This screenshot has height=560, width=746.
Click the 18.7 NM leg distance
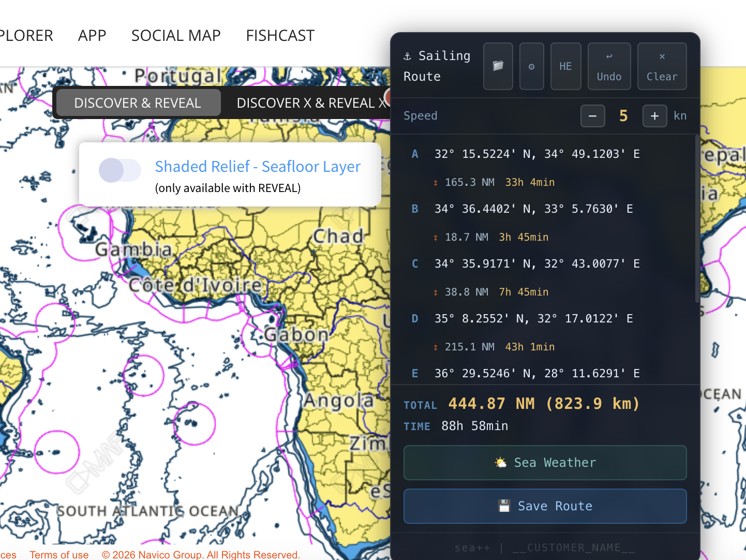[466, 237]
